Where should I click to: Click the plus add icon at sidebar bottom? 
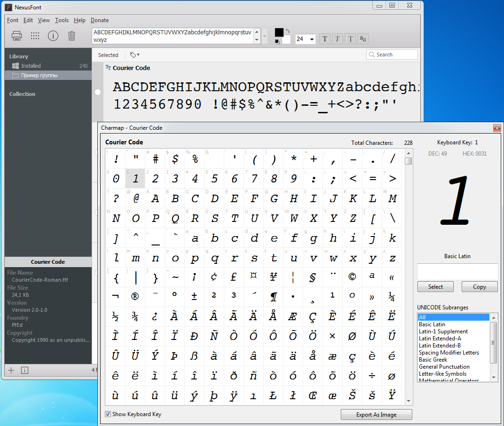click(11, 370)
